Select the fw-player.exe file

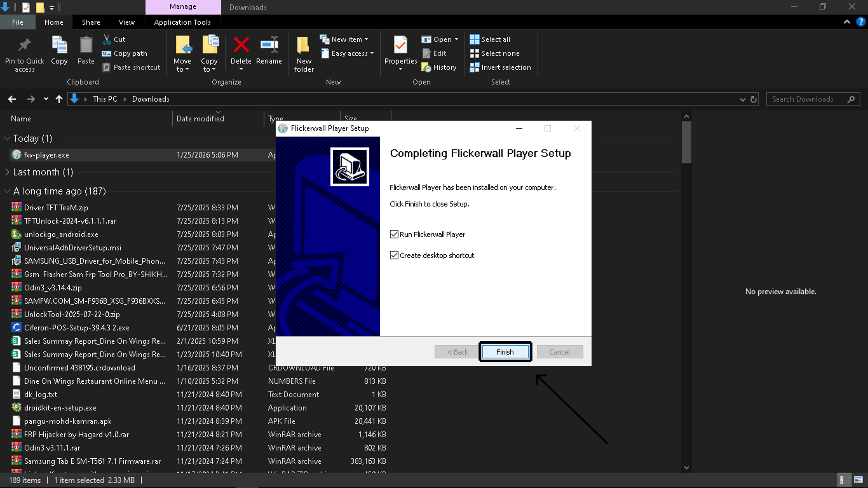pos(46,155)
